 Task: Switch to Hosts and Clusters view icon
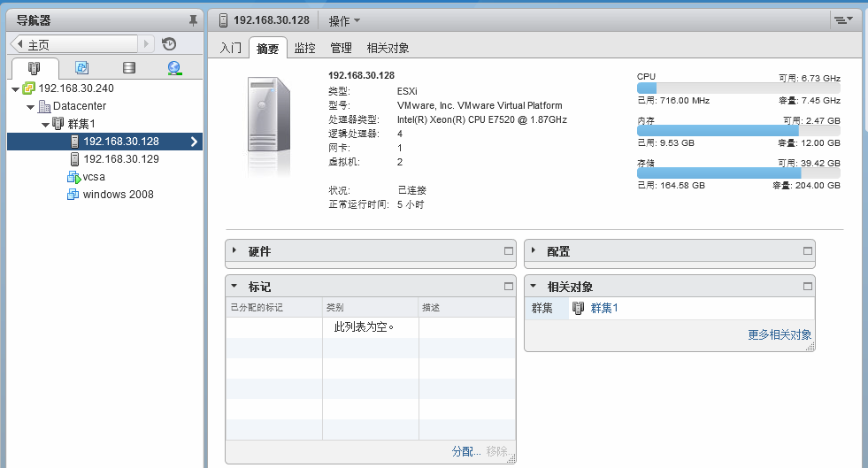click(x=35, y=68)
